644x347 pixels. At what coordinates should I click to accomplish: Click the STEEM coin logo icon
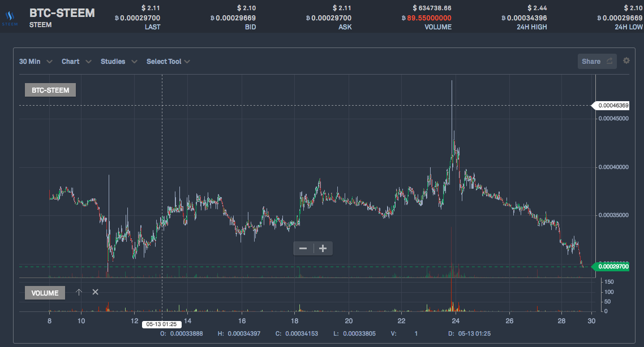[x=10, y=19]
